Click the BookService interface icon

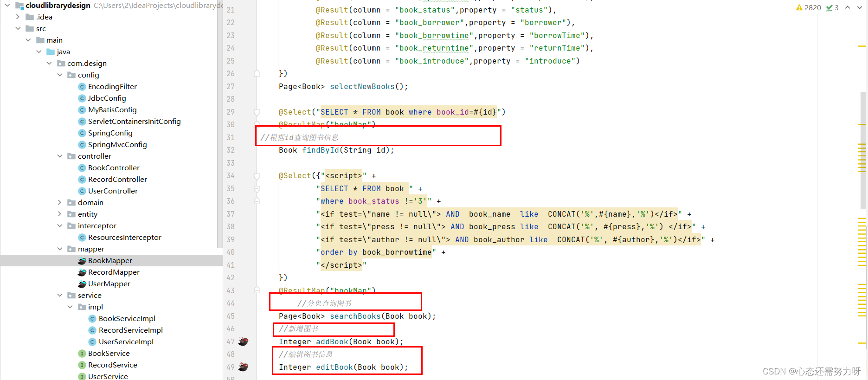point(82,353)
